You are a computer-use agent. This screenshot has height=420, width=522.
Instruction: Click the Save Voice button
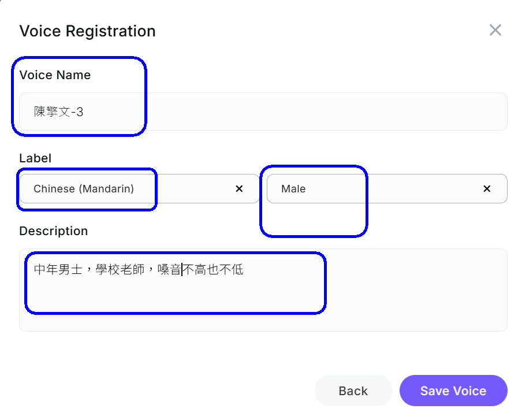tap(453, 391)
